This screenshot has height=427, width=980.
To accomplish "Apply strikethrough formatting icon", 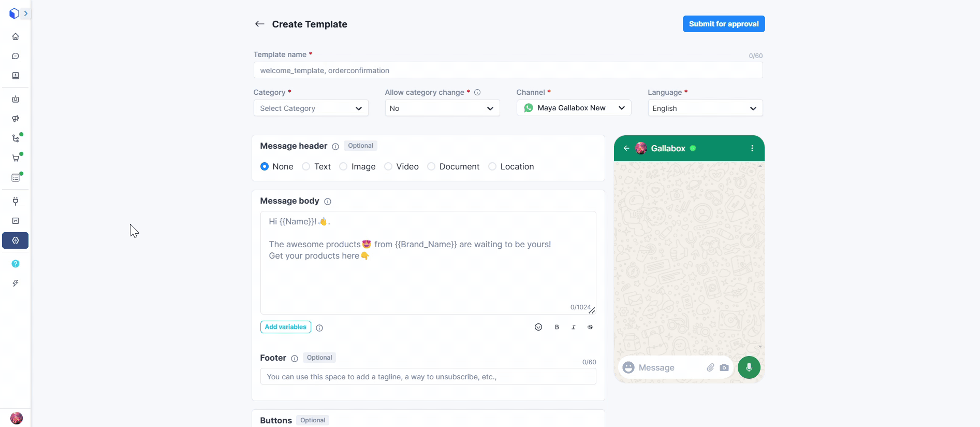I will [590, 327].
